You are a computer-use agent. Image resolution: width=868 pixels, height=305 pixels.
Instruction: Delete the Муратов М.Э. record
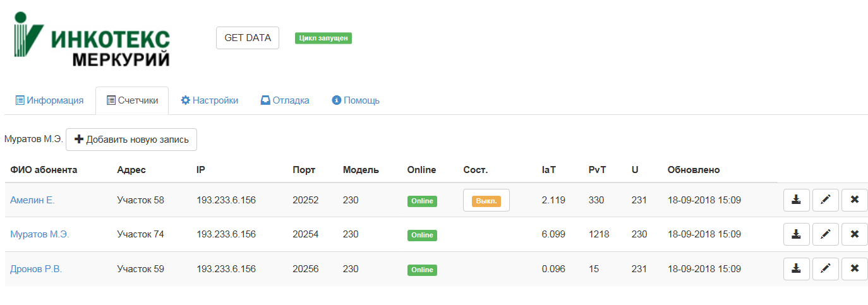[855, 234]
